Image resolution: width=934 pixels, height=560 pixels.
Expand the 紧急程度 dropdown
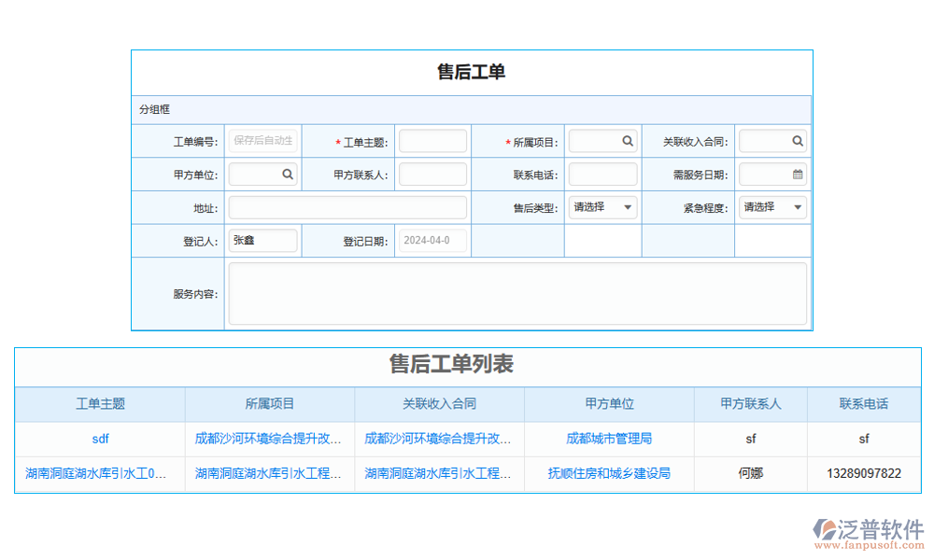[x=772, y=207]
